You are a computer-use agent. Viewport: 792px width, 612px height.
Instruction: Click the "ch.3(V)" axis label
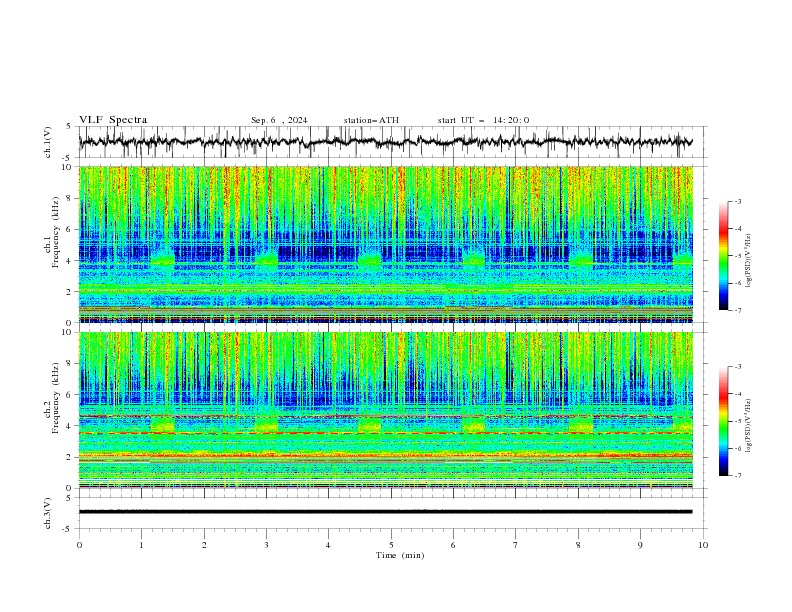click(x=48, y=513)
